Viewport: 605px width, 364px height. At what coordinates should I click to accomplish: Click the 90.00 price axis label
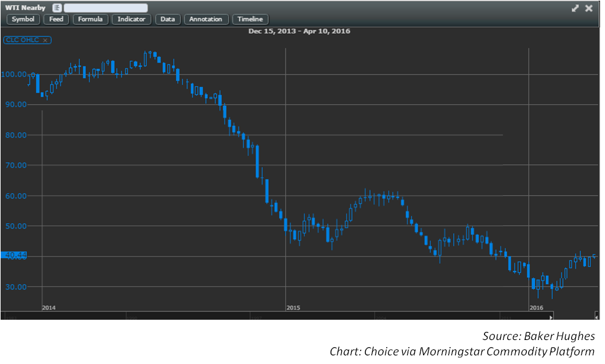(16, 105)
